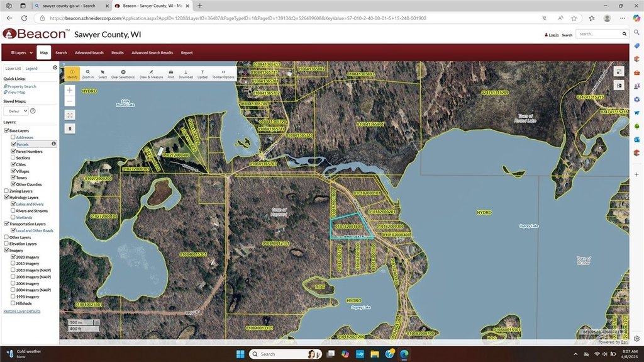Zoom to the full map extent
Viewport: 644px width, 362px height.
70,115
